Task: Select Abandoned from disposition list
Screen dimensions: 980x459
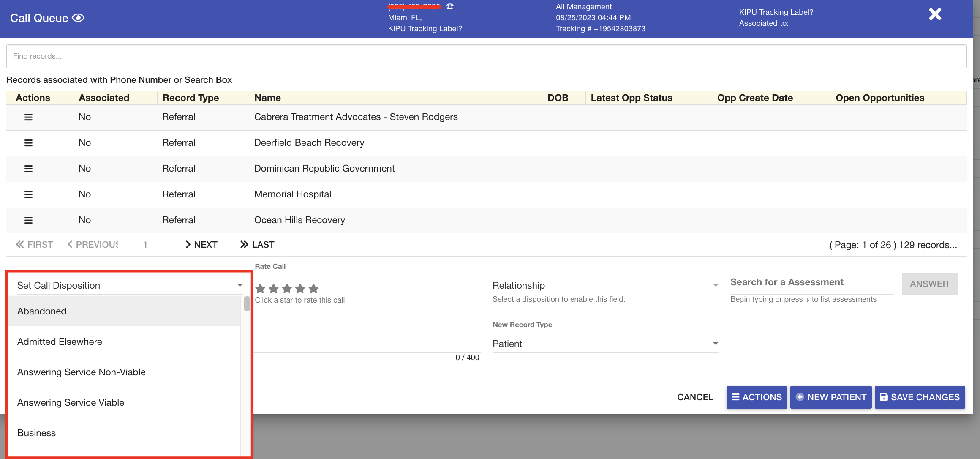Action: click(x=42, y=311)
